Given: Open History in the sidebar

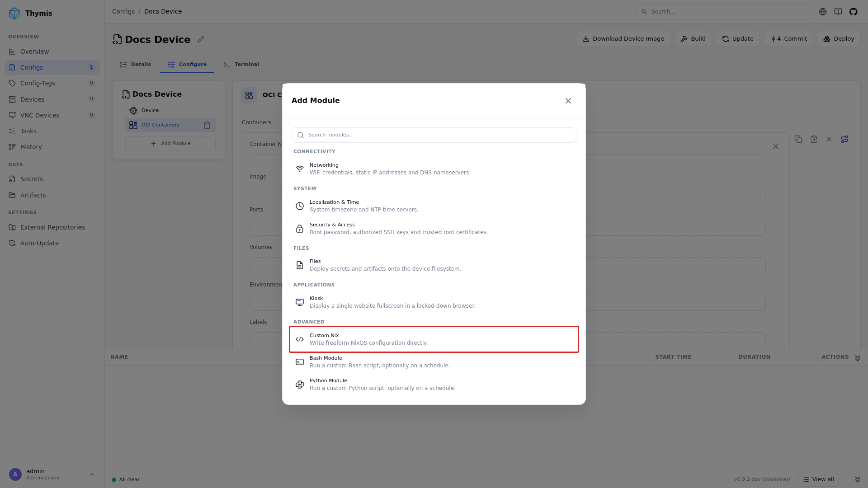Looking at the screenshot, I should pyautogui.click(x=52, y=147).
